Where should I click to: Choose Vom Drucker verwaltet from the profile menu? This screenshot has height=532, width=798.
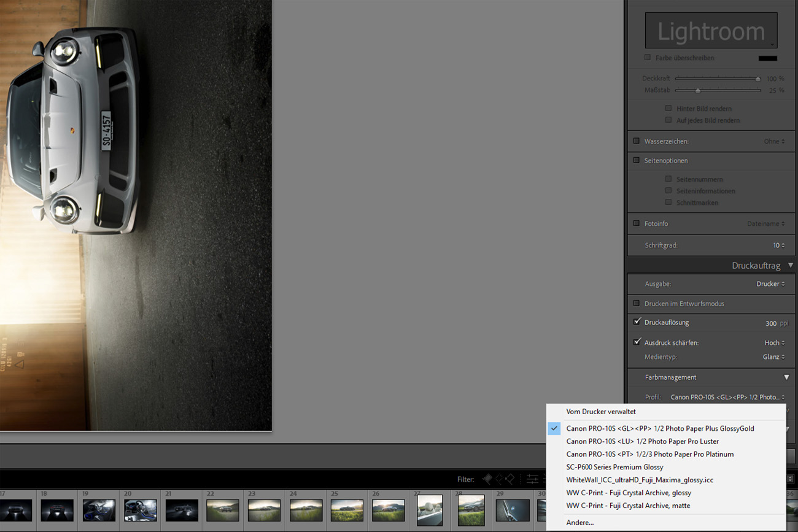(602, 412)
